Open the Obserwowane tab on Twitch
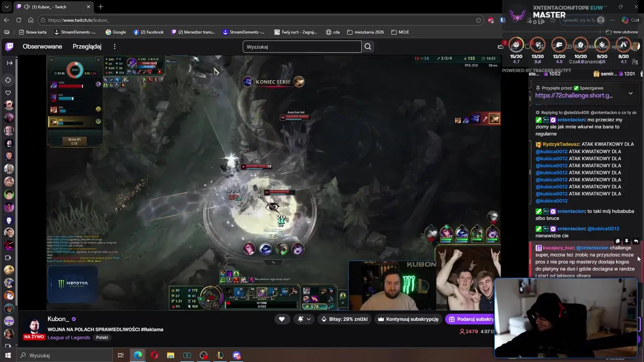This screenshot has width=644, height=362. (42, 47)
